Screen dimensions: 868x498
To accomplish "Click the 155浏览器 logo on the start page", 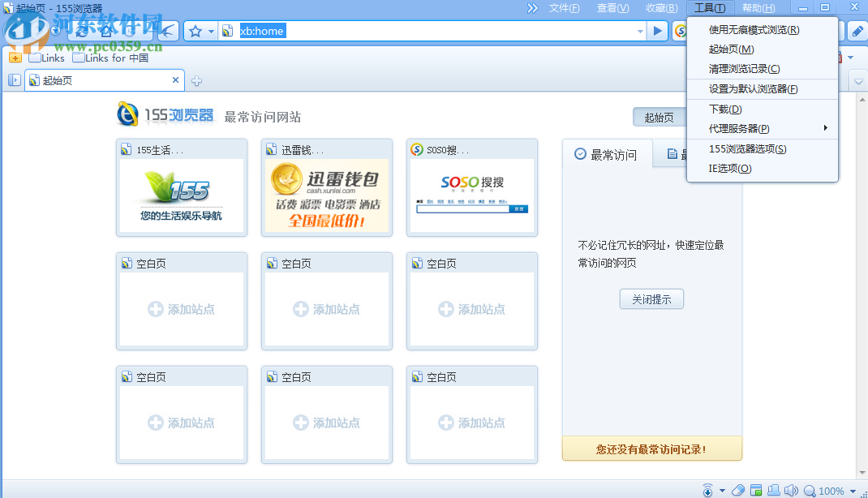I will click(x=165, y=114).
